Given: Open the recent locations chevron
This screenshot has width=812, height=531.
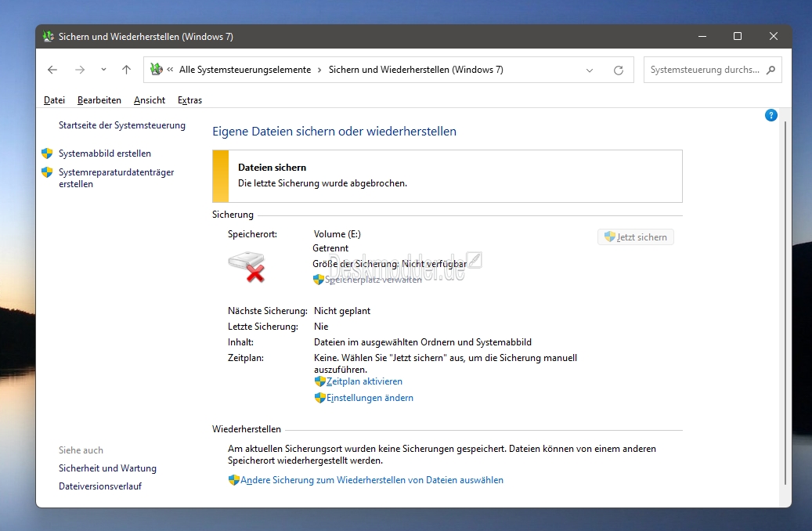Looking at the screenshot, I should coord(103,70).
